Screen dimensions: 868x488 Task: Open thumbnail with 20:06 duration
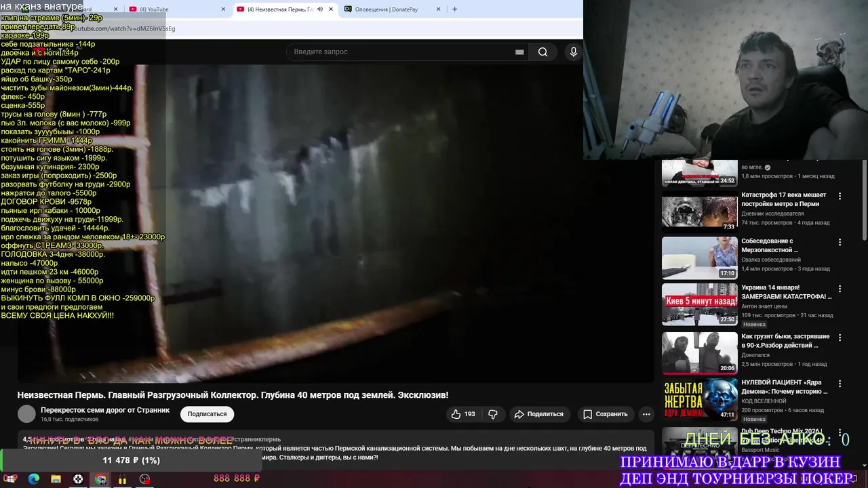tap(699, 352)
